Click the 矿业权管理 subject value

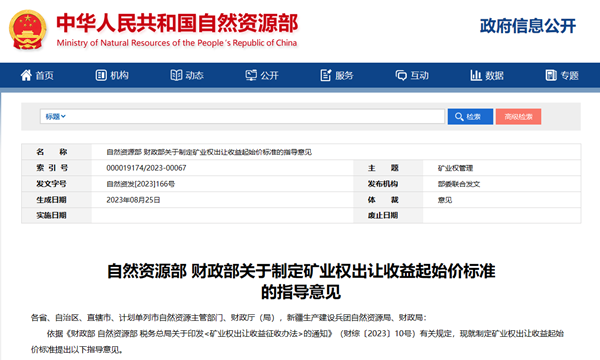[455, 168]
